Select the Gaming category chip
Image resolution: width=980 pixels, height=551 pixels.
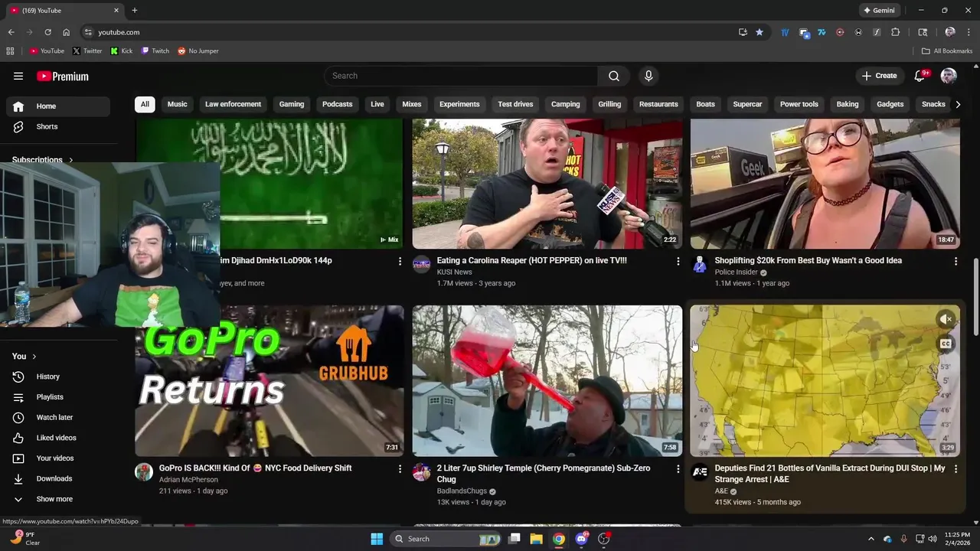(292, 104)
